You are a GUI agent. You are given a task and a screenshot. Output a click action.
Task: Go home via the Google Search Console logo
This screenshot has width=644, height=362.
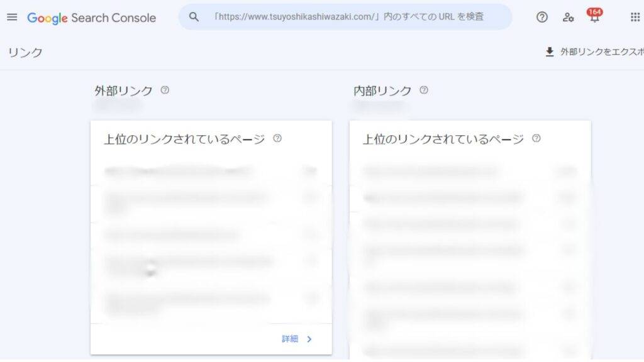pyautogui.click(x=91, y=18)
